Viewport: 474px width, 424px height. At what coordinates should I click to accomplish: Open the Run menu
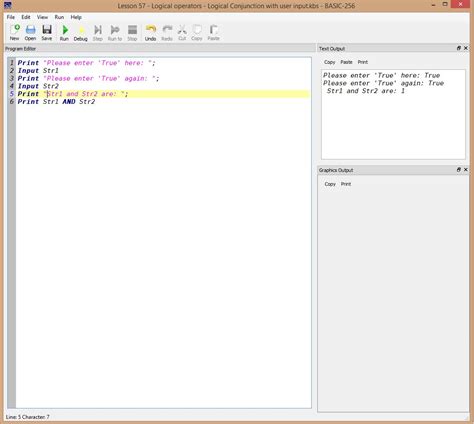59,17
